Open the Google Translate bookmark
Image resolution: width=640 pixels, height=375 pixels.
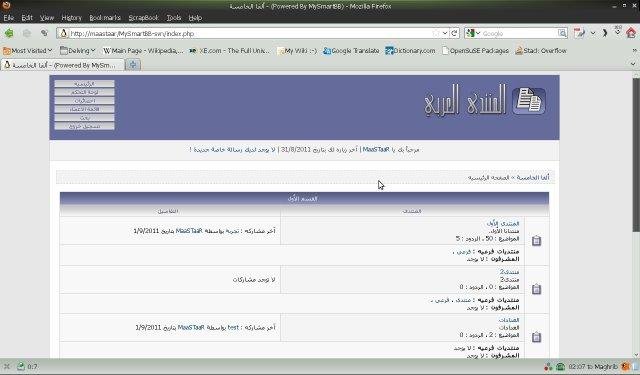click(x=351, y=51)
